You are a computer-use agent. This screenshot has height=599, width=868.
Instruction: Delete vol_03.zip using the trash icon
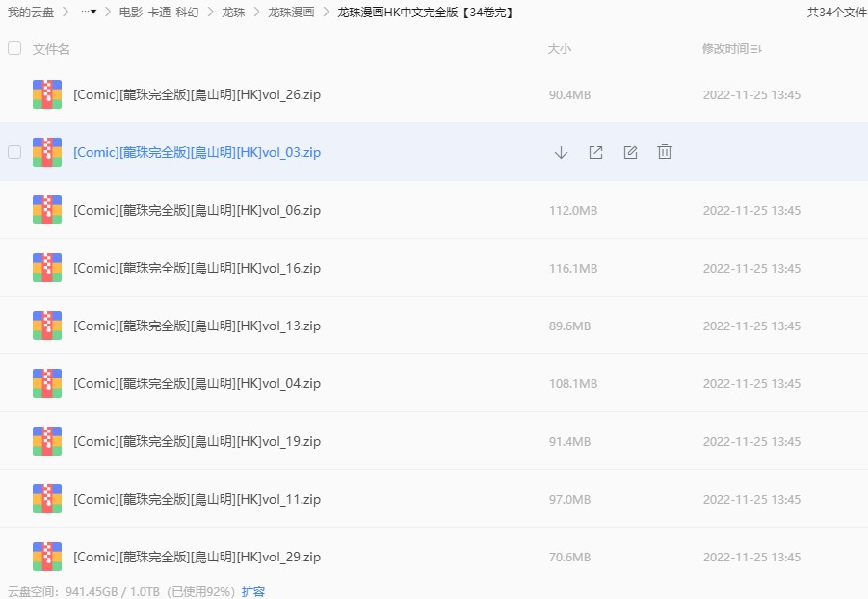coord(664,152)
